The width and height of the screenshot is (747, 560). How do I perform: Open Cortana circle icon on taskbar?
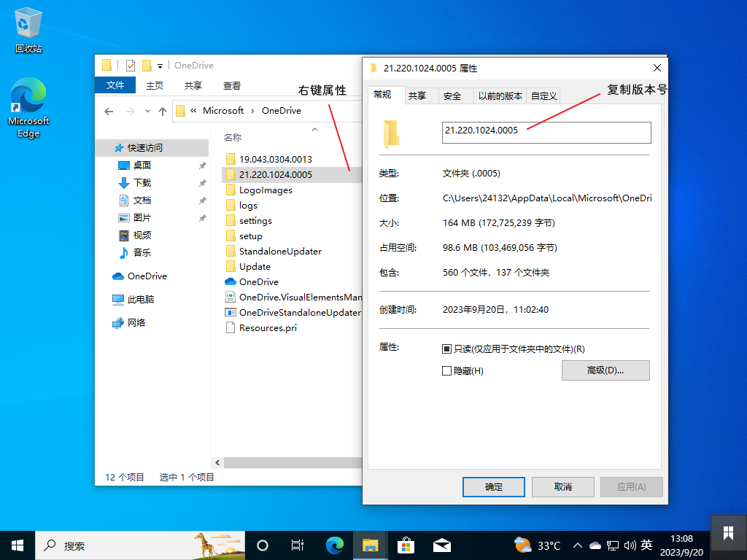tap(263, 545)
